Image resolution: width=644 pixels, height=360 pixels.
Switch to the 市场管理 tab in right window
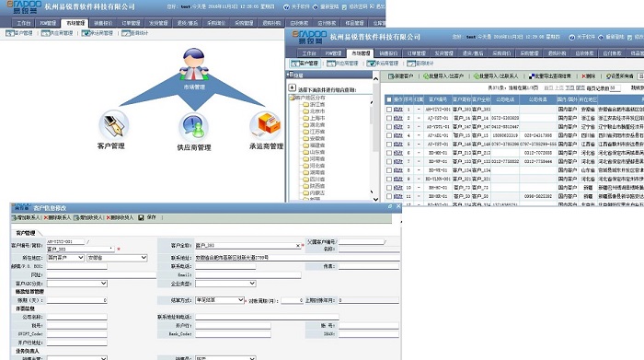(361, 53)
